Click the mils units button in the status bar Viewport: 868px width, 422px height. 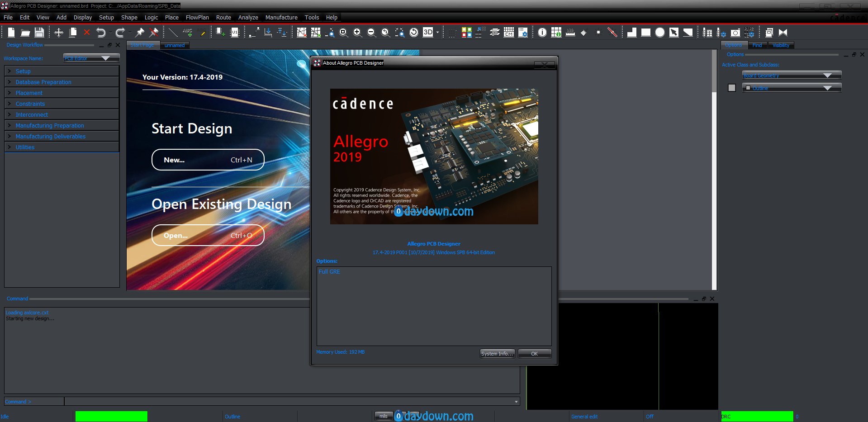coord(384,416)
